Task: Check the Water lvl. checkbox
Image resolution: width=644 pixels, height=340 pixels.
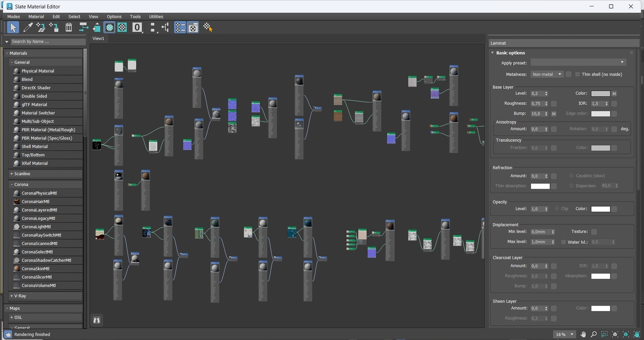Action: click(x=563, y=242)
